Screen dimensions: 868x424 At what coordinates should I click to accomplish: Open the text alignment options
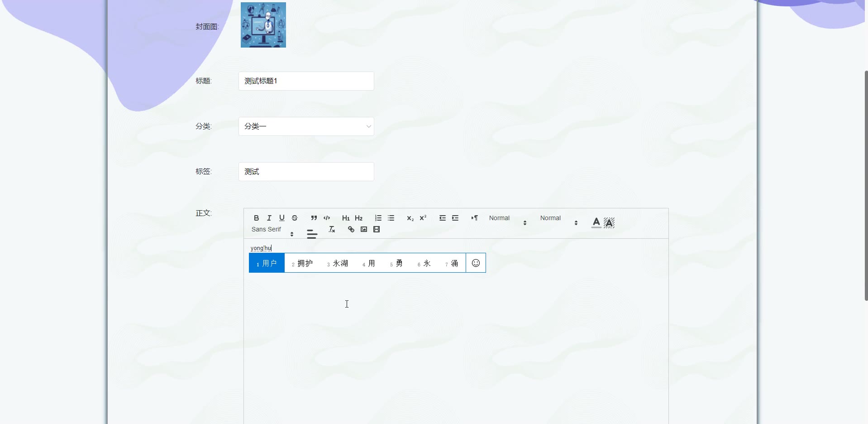312,234
